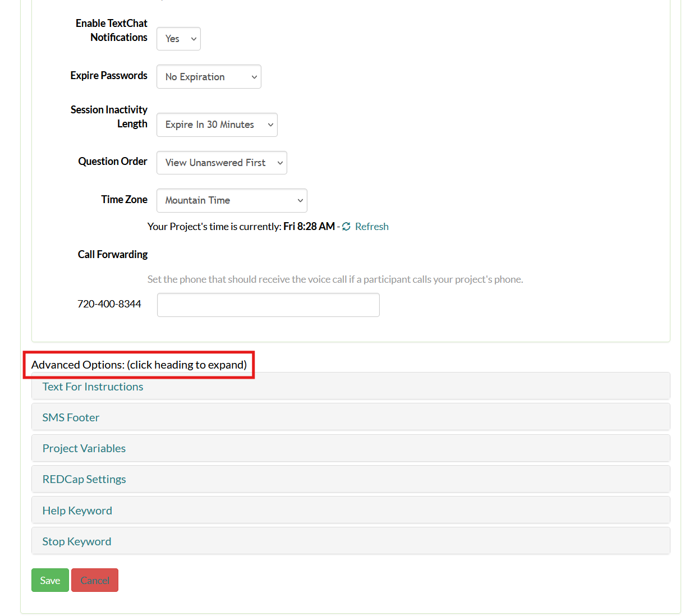Click the Expire Passwords label
Screen dimensions: 685x616
pyautogui.click(x=109, y=76)
